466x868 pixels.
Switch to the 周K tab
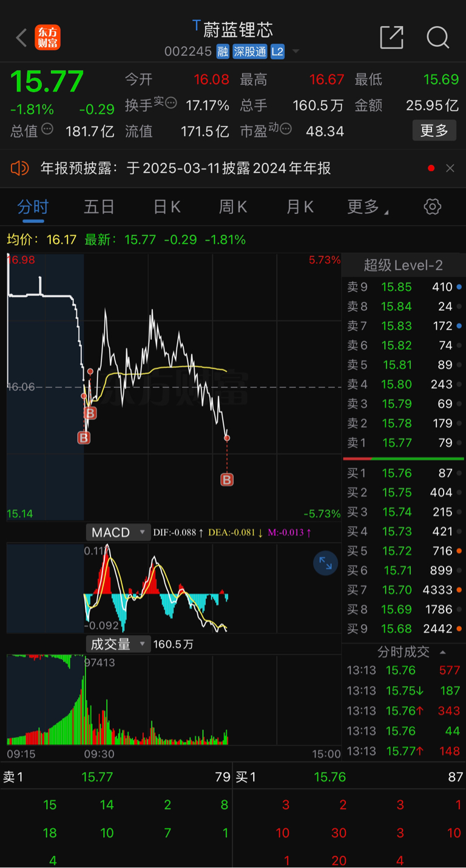[233, 207]
